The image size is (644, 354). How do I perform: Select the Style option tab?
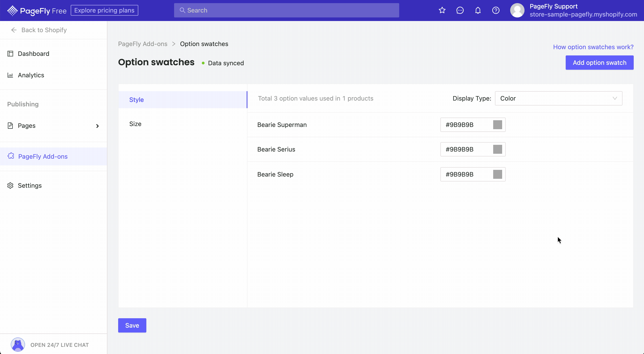[183, 100]
